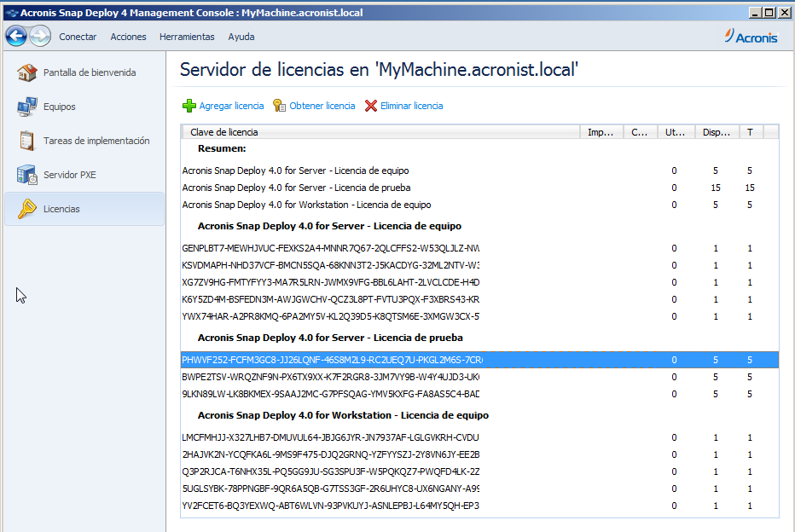Click the back navigation arrow
The width and height of the screenshot is (795, 532).
pos(15,36)
